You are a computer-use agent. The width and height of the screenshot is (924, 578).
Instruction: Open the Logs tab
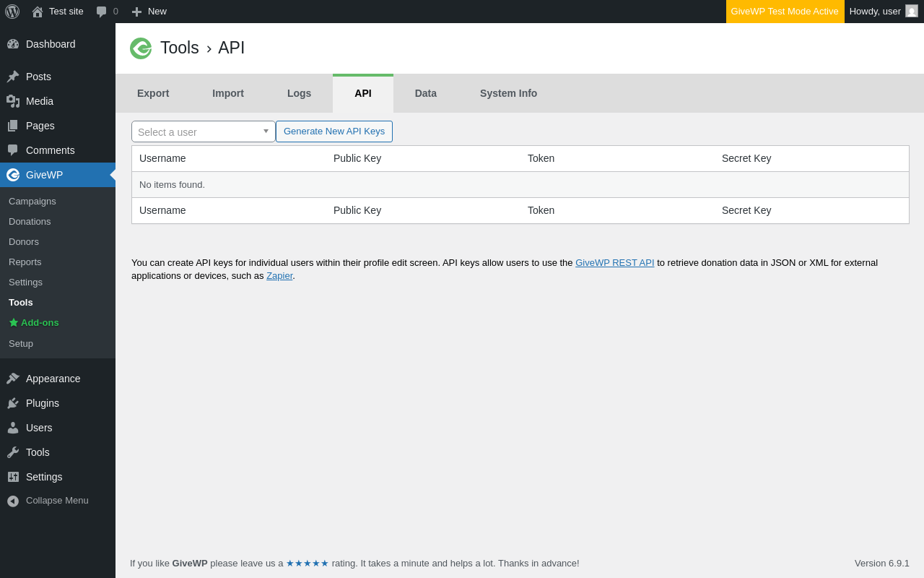coord(299,93)
